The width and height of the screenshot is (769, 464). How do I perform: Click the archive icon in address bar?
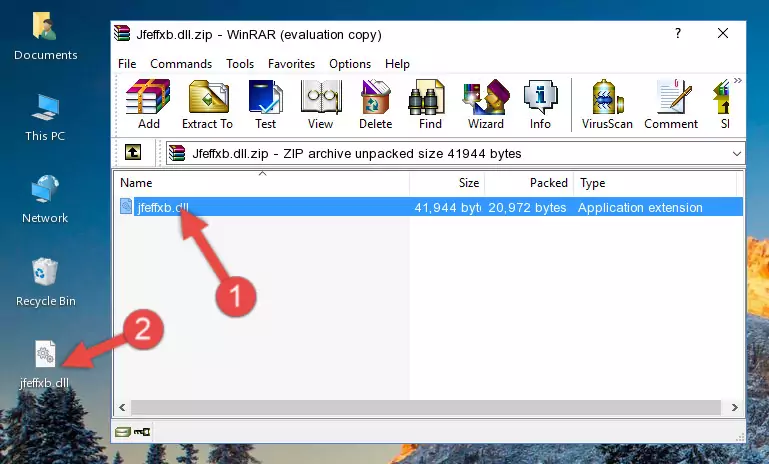pos(177,154)
